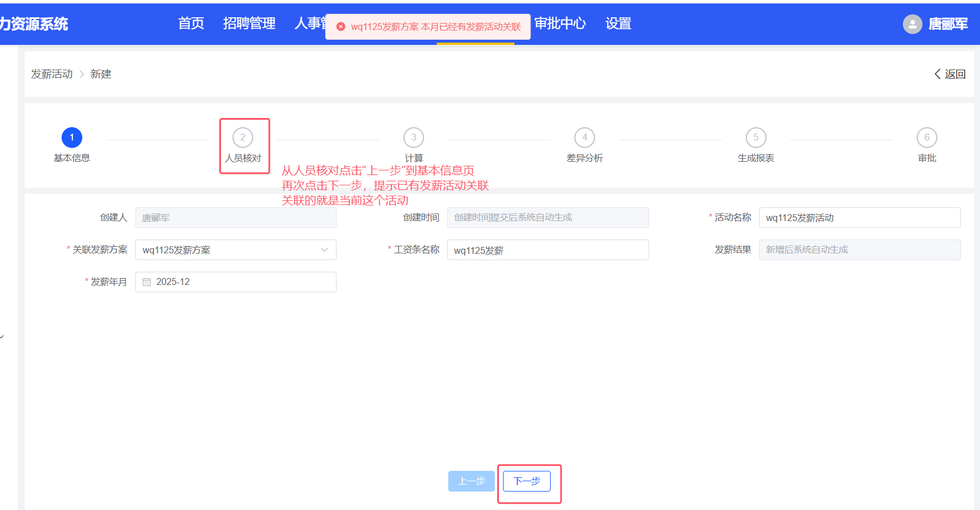This screenshot has height=510, width=980.
Task: Select step 5 生成报表 circle
Action: (756, 138)
